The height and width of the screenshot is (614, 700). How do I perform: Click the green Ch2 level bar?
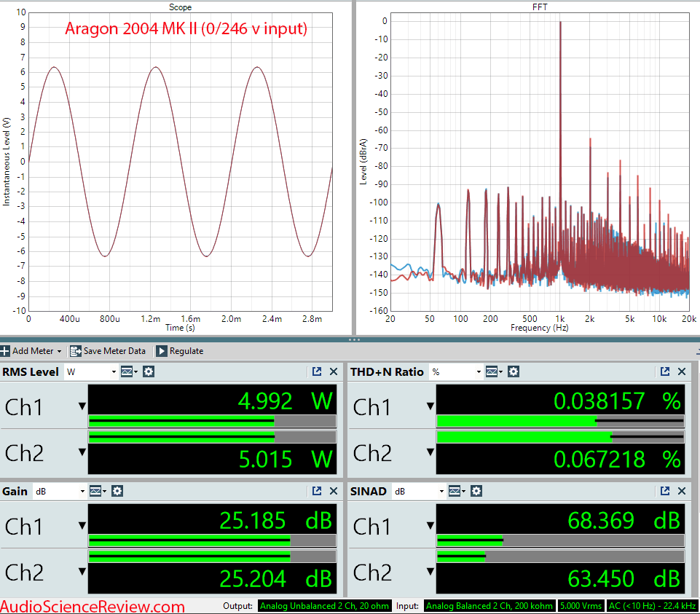pyautogui.click(x=182, y=435)
